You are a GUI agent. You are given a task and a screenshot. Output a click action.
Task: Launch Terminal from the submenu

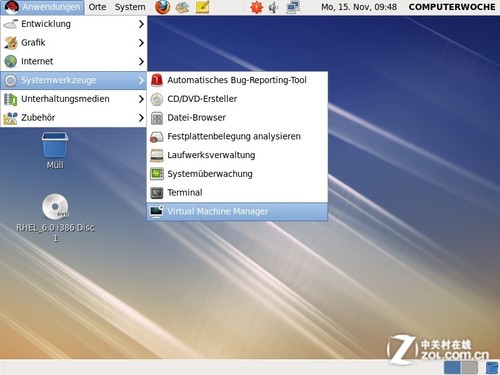click(237, 192)
